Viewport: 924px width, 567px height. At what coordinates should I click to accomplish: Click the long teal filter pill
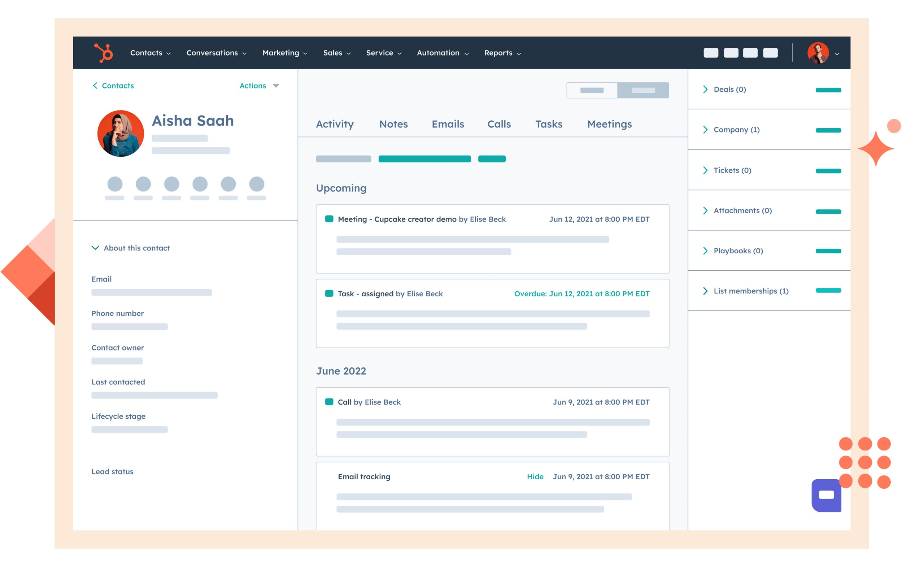pyautogui.click(x=424, y=159)
